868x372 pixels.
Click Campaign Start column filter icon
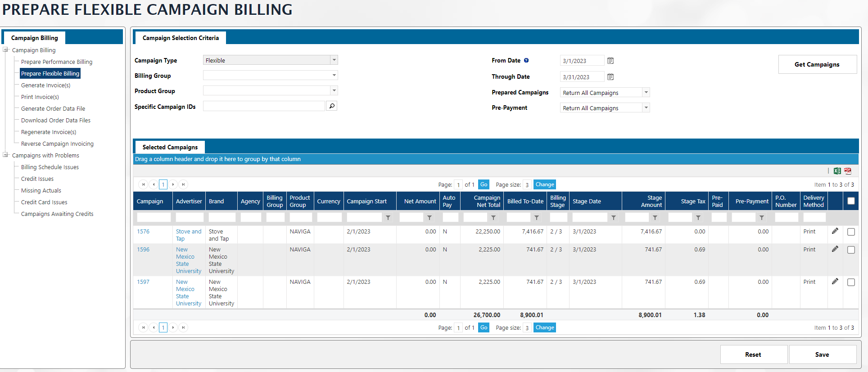click(x=388, y=218)
